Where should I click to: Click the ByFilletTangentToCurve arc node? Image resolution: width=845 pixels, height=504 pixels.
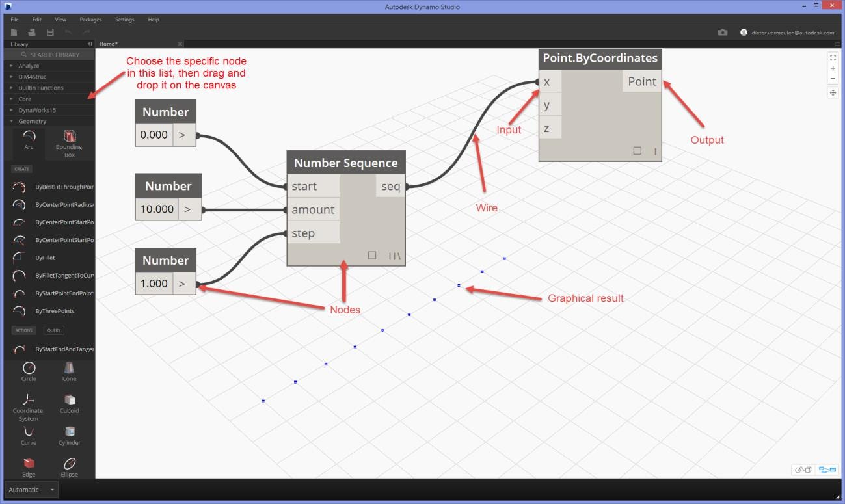(53, 276)
